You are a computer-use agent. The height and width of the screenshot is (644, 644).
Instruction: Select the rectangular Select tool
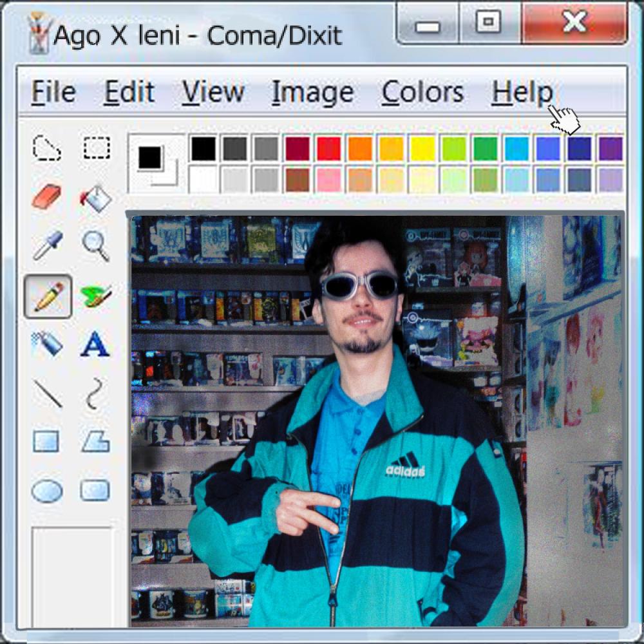97,148
